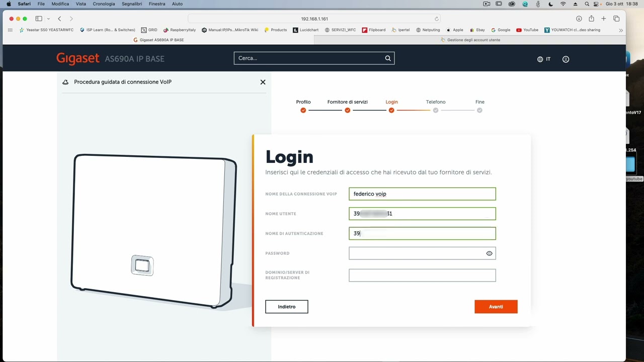Click the Nome utente input field

point(422,214)
